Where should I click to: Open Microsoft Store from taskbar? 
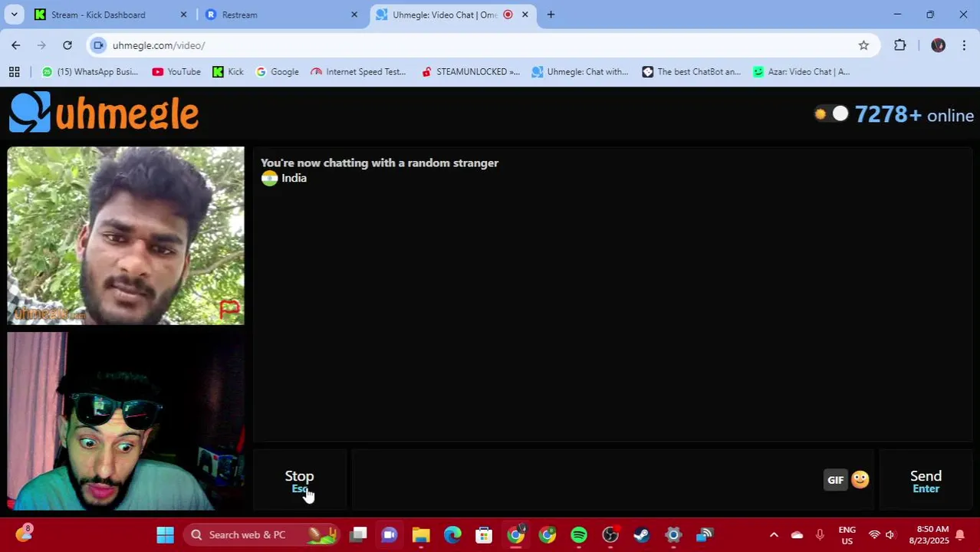[484, 534]
